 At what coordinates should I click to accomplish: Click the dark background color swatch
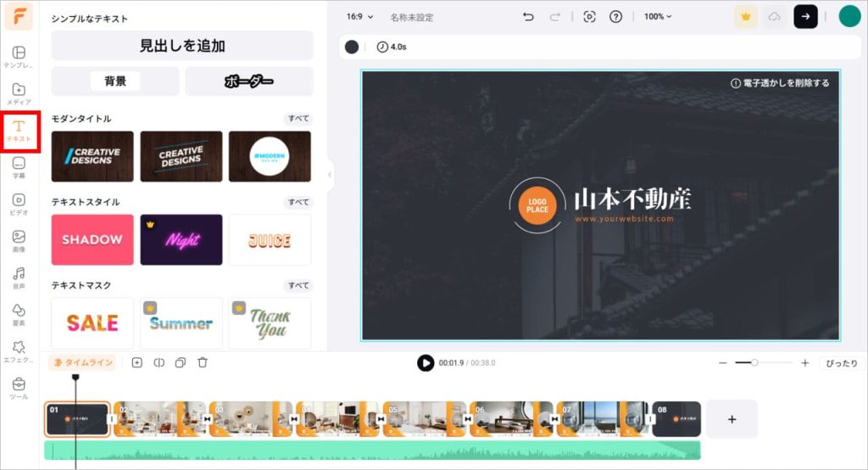(352, 48)
